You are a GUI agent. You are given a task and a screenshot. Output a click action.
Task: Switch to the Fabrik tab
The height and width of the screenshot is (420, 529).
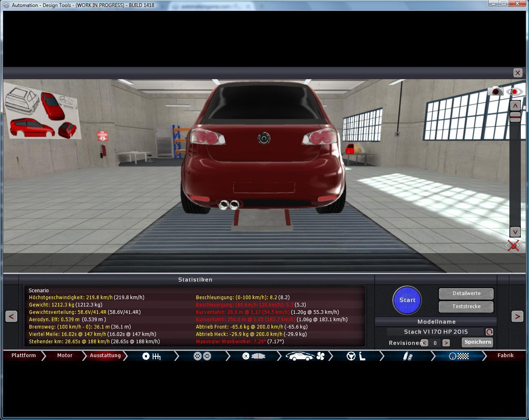(505, 356)
